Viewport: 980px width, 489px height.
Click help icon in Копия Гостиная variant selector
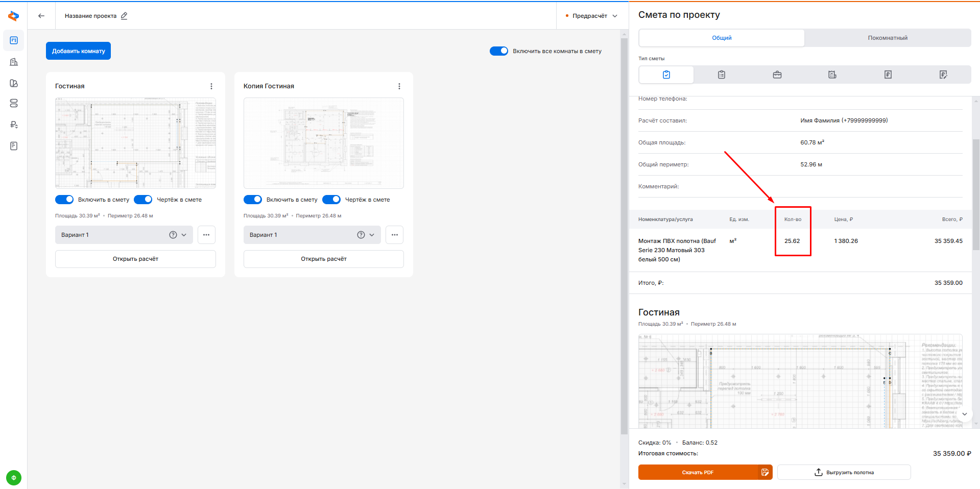tap(361, 235)
